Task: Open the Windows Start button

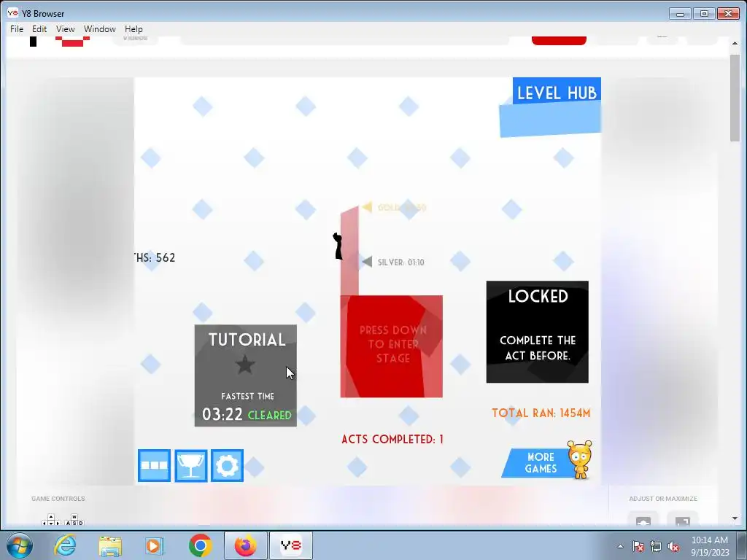Action: (18, 545)
